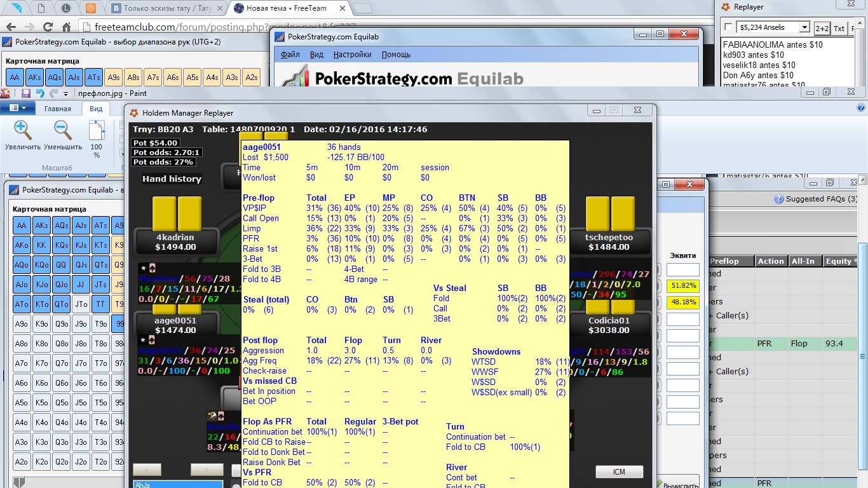The image size is (868, 488).
Task: Open the blue Paint file menu button
Action: 17,109
